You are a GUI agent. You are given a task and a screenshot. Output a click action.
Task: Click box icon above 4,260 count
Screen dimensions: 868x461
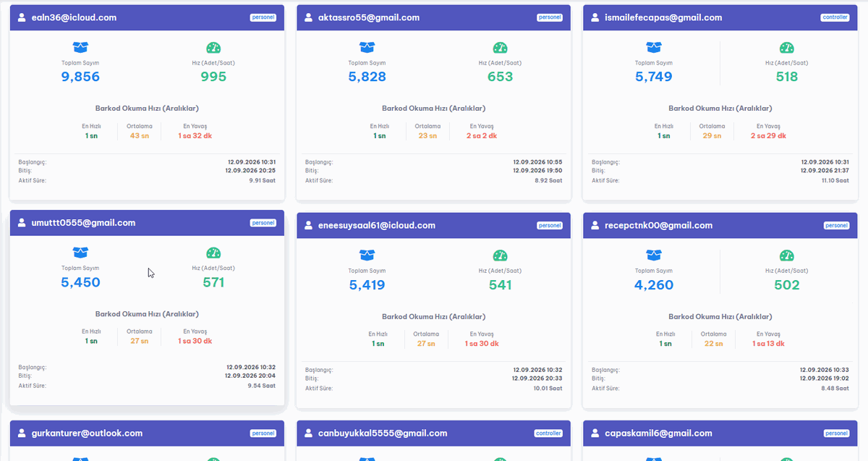[654, 255]
